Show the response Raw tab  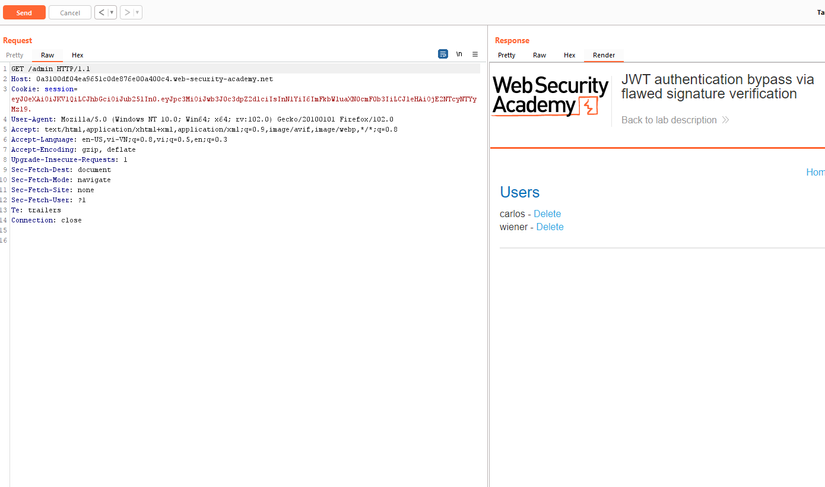tap(539, 55)
